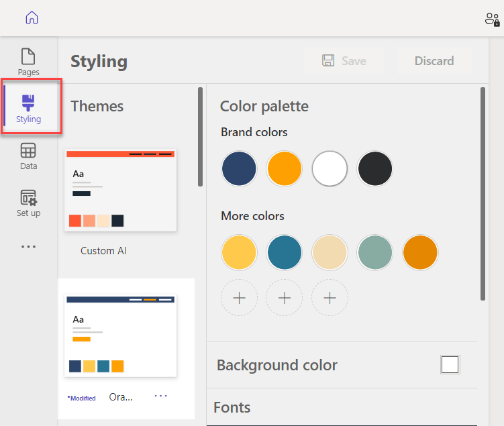Pick the orange brand color swatch
Image resolution: width=504 pixels, height=426 pixels.
(x=285, y=168)
